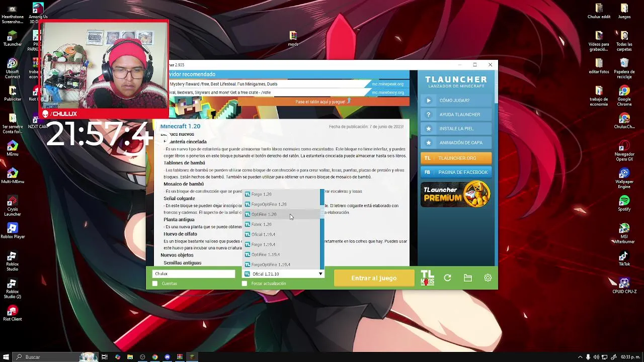This screenshot has height=362, width=644.
Task: Open Windows Start menu
Action: tap(6, 357)
